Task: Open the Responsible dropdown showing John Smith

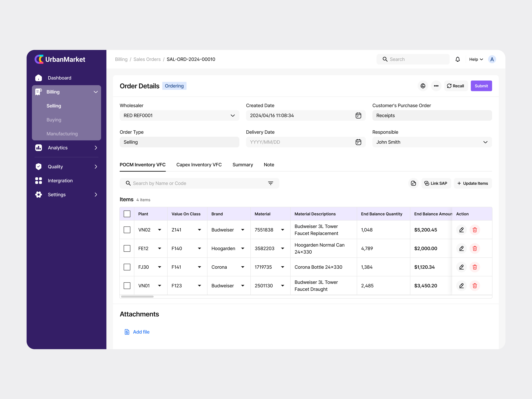Action: tap(485, 142)
